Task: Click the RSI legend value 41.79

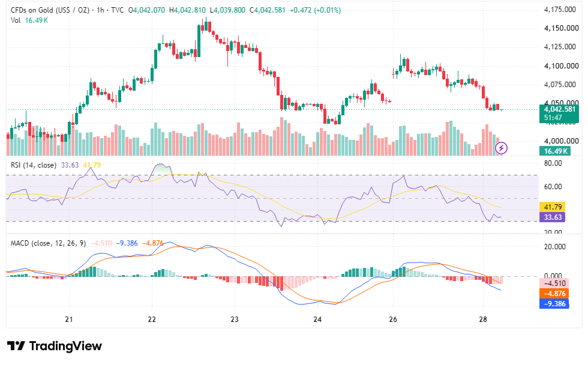Action: [x=92, y=165]
